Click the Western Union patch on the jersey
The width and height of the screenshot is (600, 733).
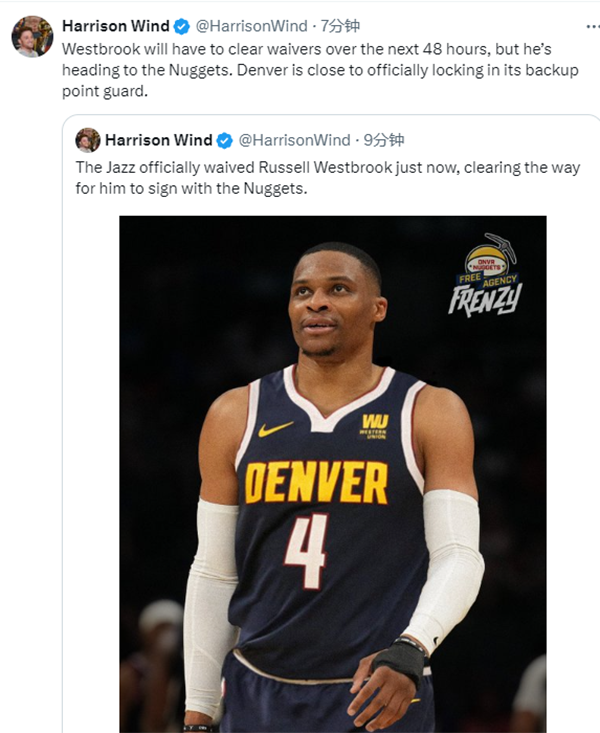(373, 426)
